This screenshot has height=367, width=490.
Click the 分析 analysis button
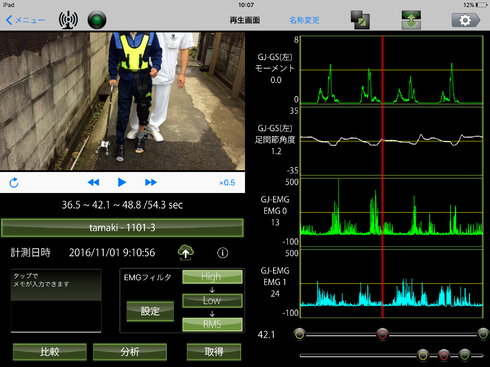[x=130, y=352]
